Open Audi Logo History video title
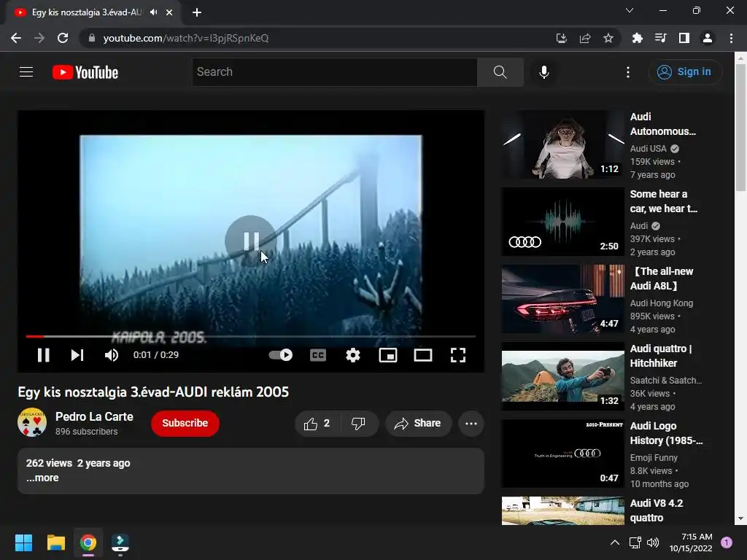747x560 pixels. [x=666, y=433]
